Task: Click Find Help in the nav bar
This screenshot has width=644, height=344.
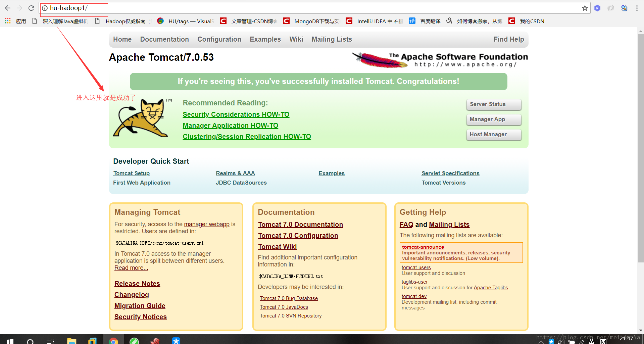Action: pyautogui.click(x=509, y=39)
